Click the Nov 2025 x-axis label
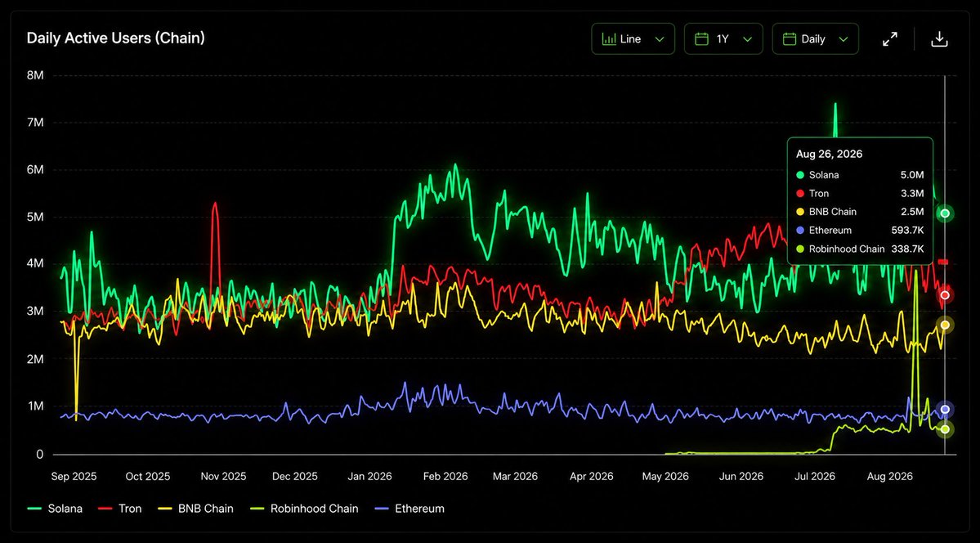980x543 pixels. point(223,477)
